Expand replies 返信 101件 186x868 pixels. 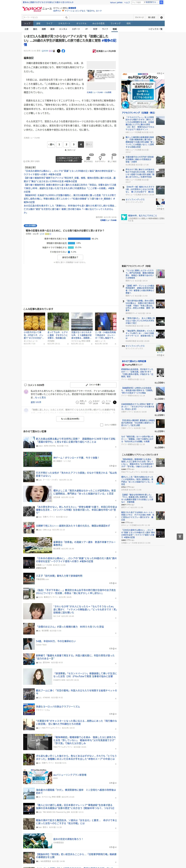[36, 402]
